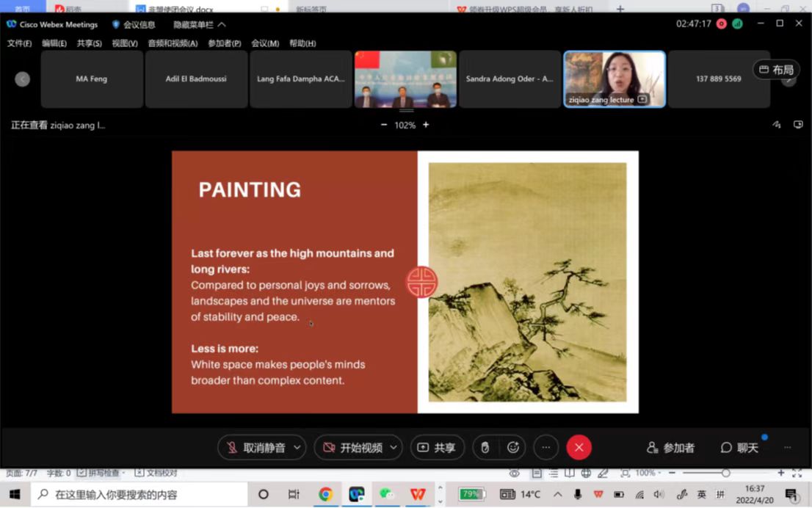Open the emoji reactions icon

click(513, 447)
